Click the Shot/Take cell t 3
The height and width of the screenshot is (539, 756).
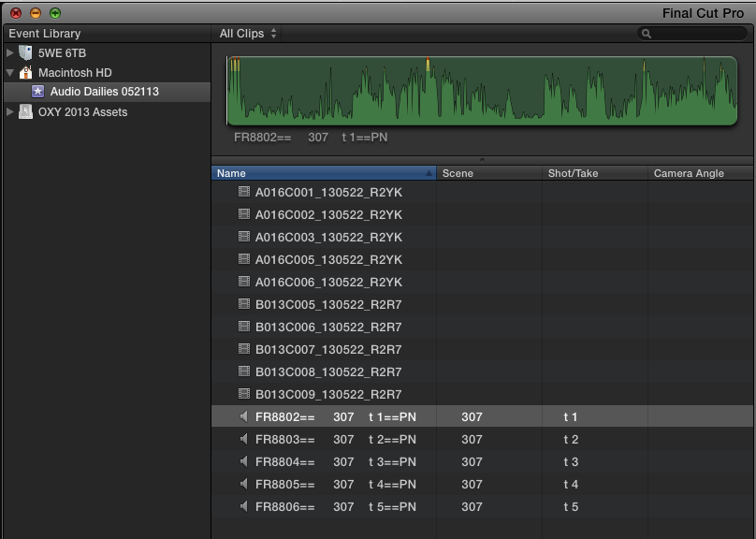(571, 462)
